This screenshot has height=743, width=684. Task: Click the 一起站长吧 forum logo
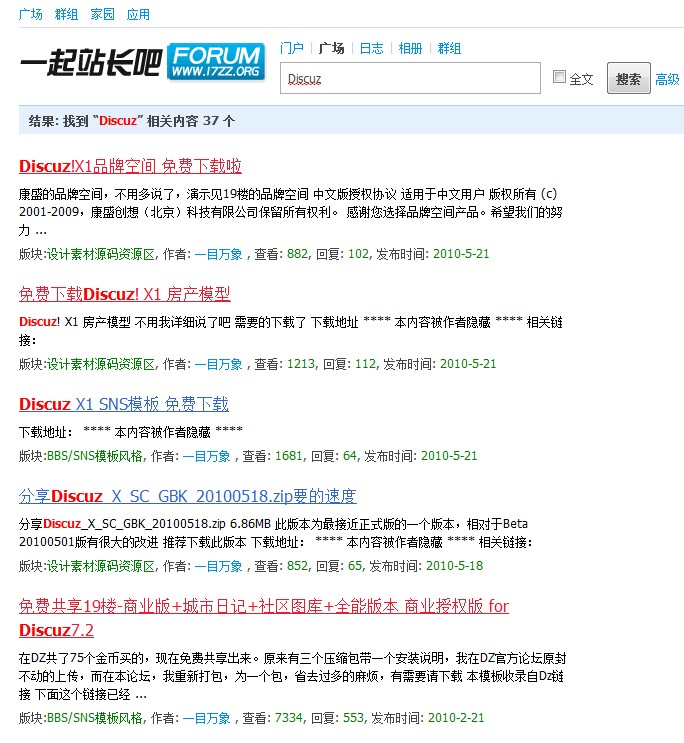point(142,62)
